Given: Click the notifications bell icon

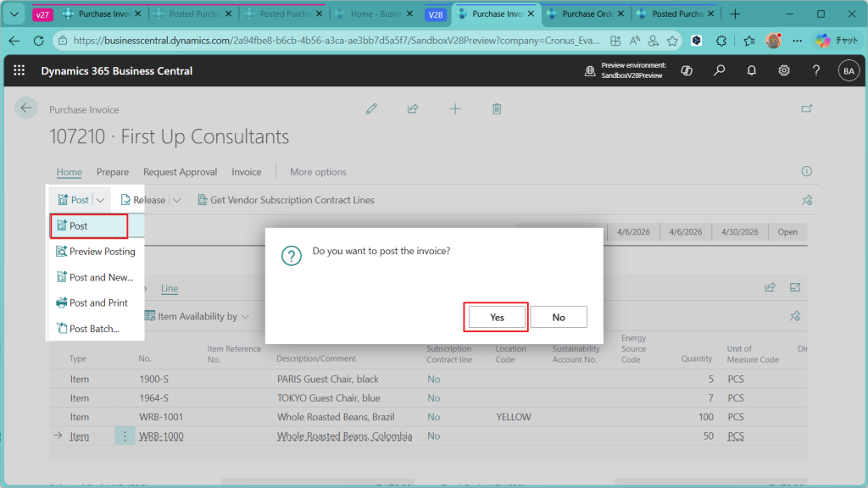Looking at the screenshot, I should pyautogui.click(x=751, y=71).
